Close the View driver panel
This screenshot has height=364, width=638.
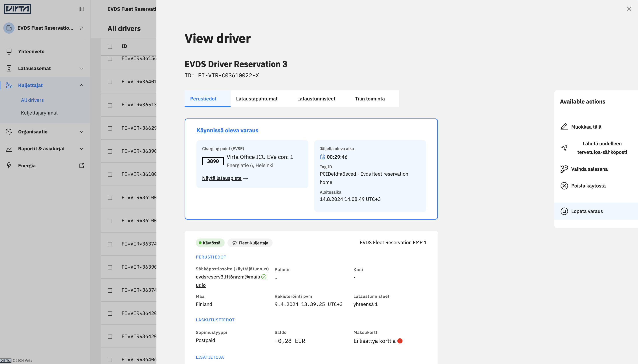[x=629, y=9]
